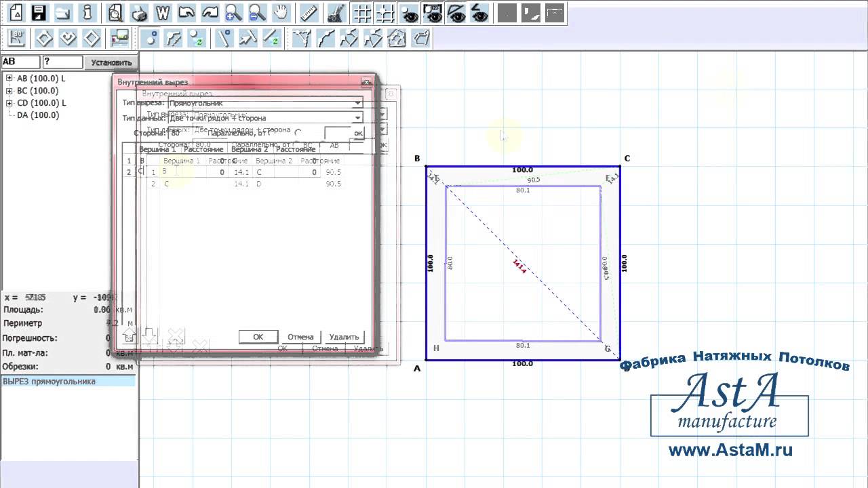Click the first diamond shape tool icon
This screenshot has width=868, height=488.
(x=44, y=37)
